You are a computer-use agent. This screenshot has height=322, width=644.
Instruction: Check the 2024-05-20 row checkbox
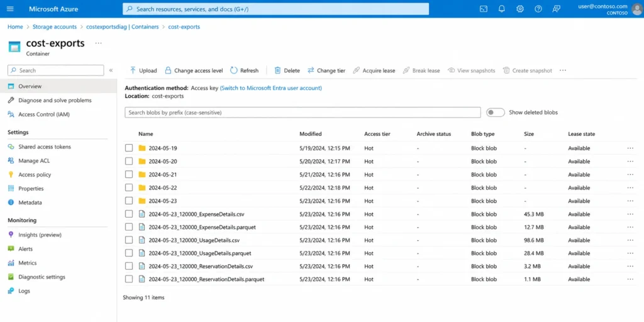coord(129,161)
